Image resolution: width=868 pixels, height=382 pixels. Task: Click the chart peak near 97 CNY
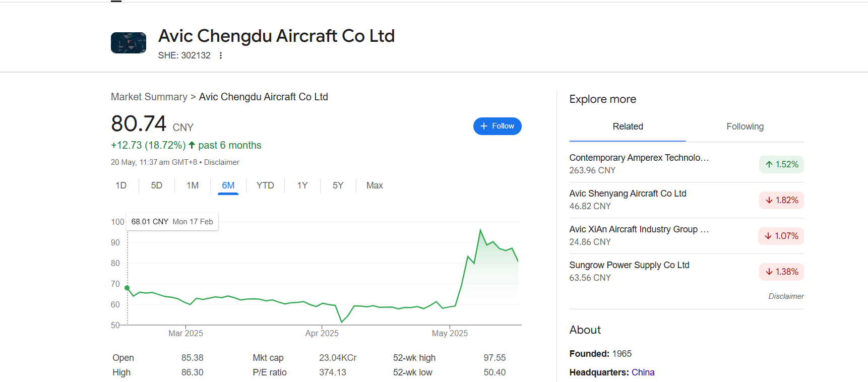coord(480,230)
